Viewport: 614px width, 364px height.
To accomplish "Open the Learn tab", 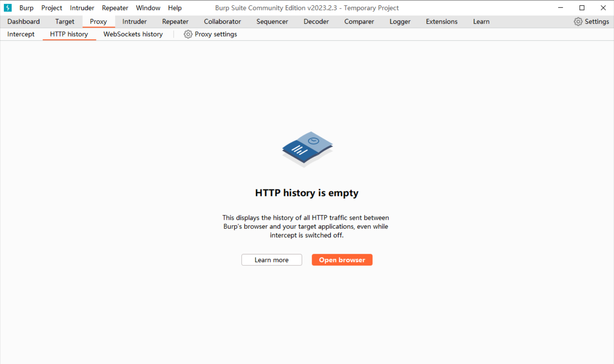I will pos(481,22).
